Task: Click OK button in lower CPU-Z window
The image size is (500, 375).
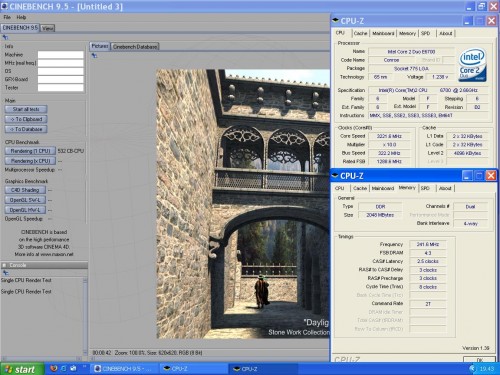Action: (x=479, y=359)
